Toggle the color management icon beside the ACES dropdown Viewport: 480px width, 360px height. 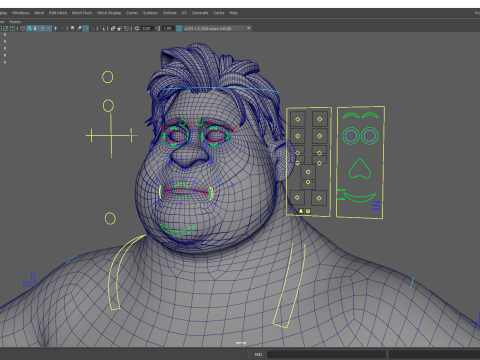point(179,28)
